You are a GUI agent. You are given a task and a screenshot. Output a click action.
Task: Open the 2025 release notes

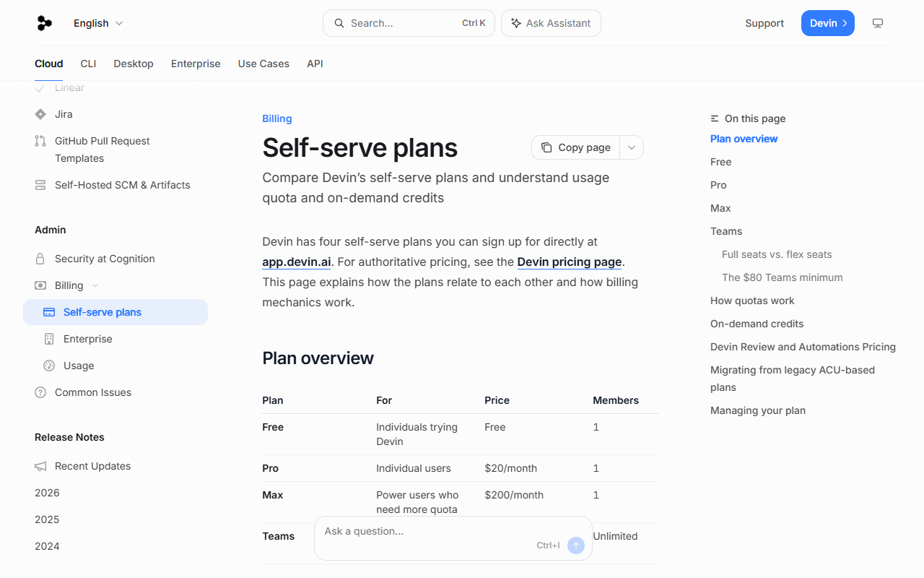point(47,519)
